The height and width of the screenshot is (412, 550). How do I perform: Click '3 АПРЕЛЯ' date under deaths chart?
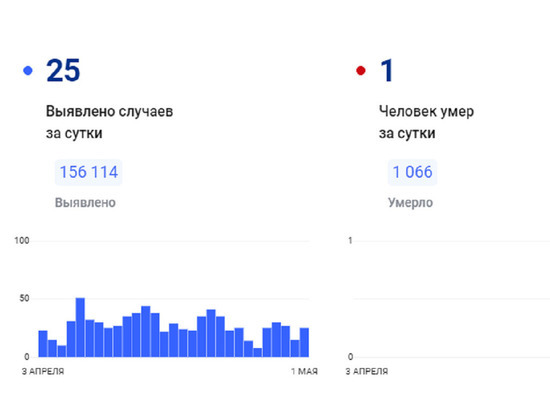pos(367,371)
